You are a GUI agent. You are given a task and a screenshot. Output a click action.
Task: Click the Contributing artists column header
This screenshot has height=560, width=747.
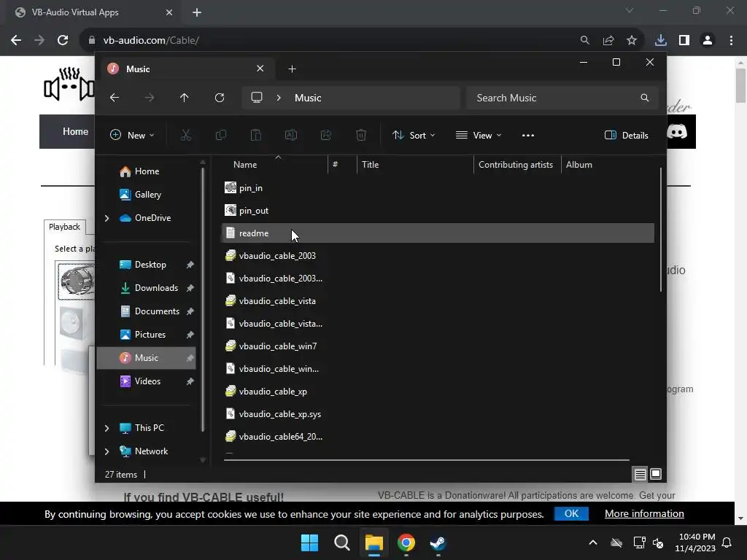(x=516, y=164)
